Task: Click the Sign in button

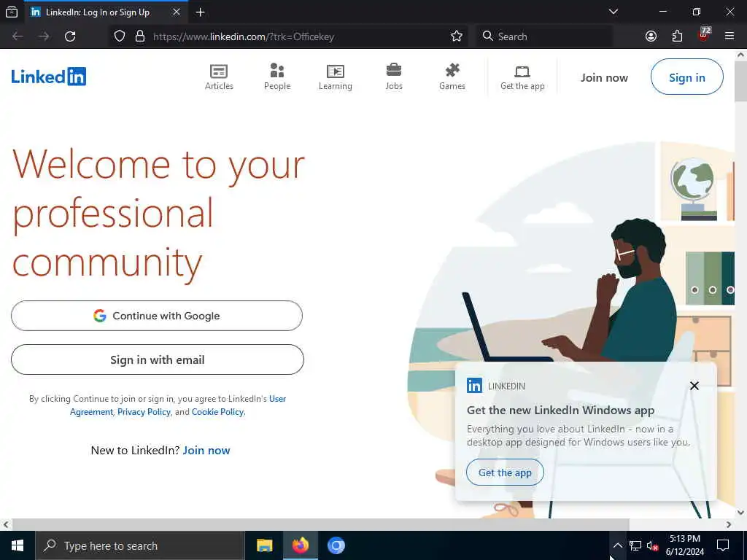Action: point(686,77)
